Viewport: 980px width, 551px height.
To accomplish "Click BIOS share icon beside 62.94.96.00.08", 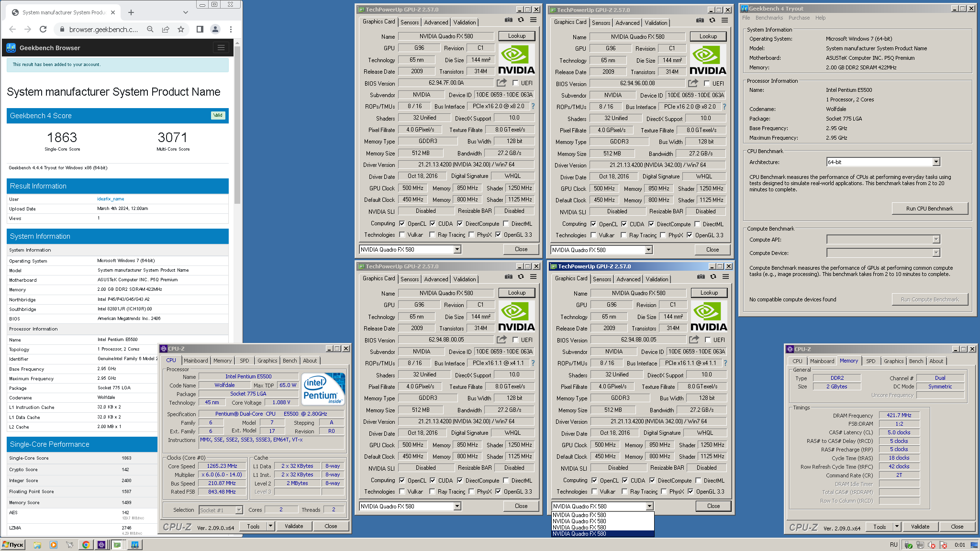I will [693, 83].
